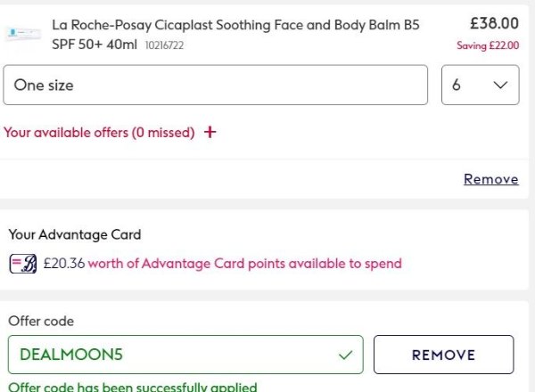The width and height of the screenshot is (535, 392).
Task: Expand Your available offers section
Action: pyautogui.click(x=99, y=133)
